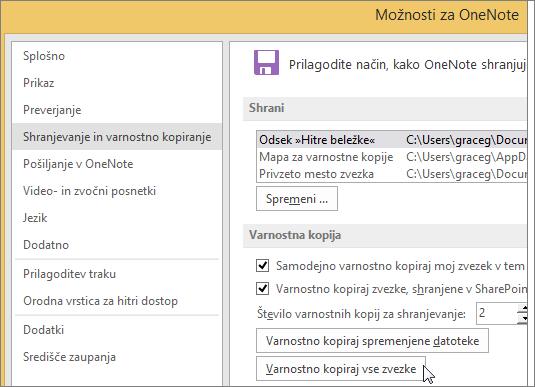Image resolution: width=535 pixels, height=387 pixels.
Task: Click the Privzeto mesto zvezka path C:\Users\graceg\Docu
Action: click(x=466, y=174)
